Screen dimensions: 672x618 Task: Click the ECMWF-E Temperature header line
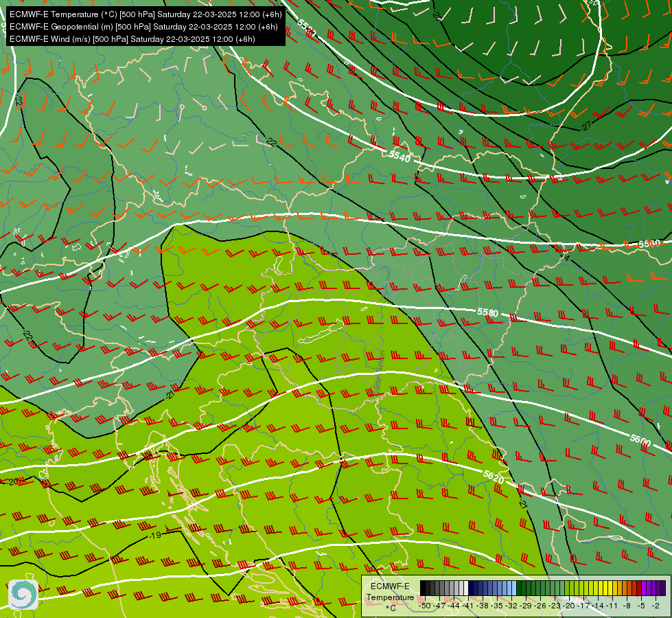tap(146, 14)
